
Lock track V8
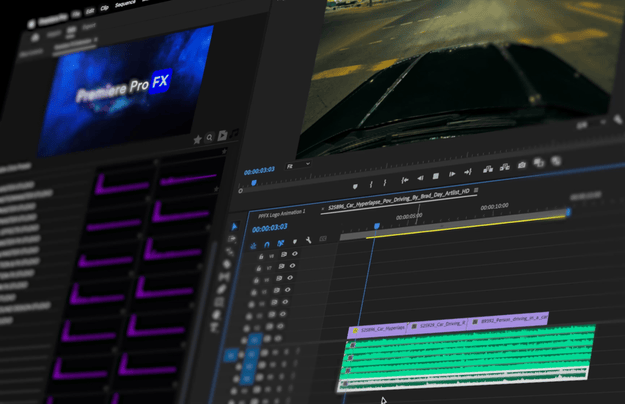pyautogui.click(x=261, y=257)
